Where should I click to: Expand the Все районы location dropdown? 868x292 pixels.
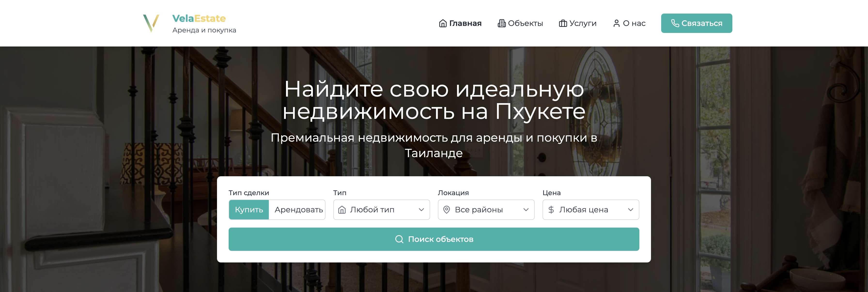pos(486,209)
